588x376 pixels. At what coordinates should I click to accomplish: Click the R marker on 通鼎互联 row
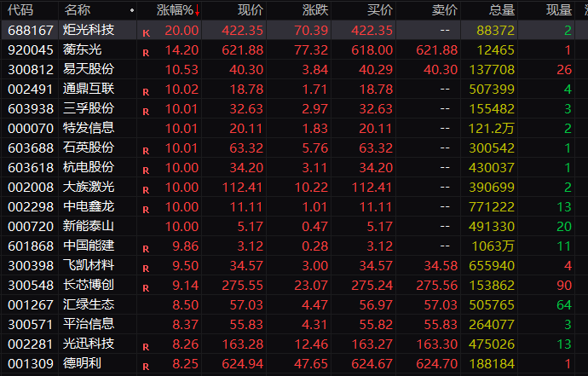coord(146,92)
